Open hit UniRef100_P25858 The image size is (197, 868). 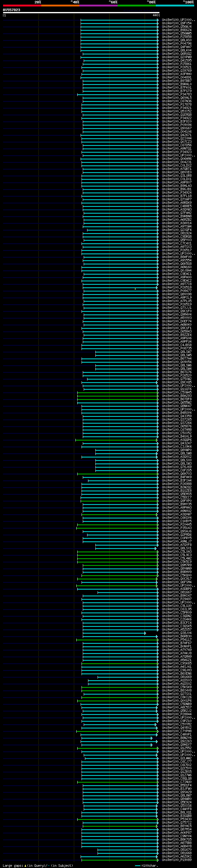click(x=177, y=37)
